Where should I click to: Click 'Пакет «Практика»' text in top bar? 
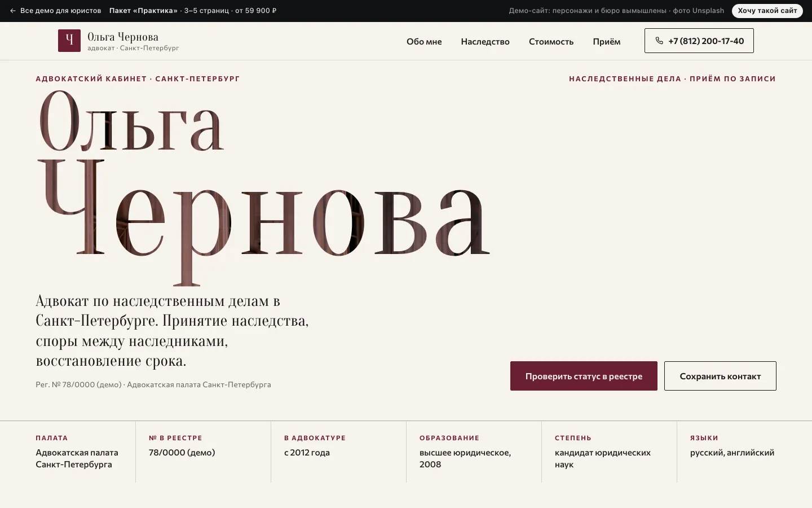point(143,11)
